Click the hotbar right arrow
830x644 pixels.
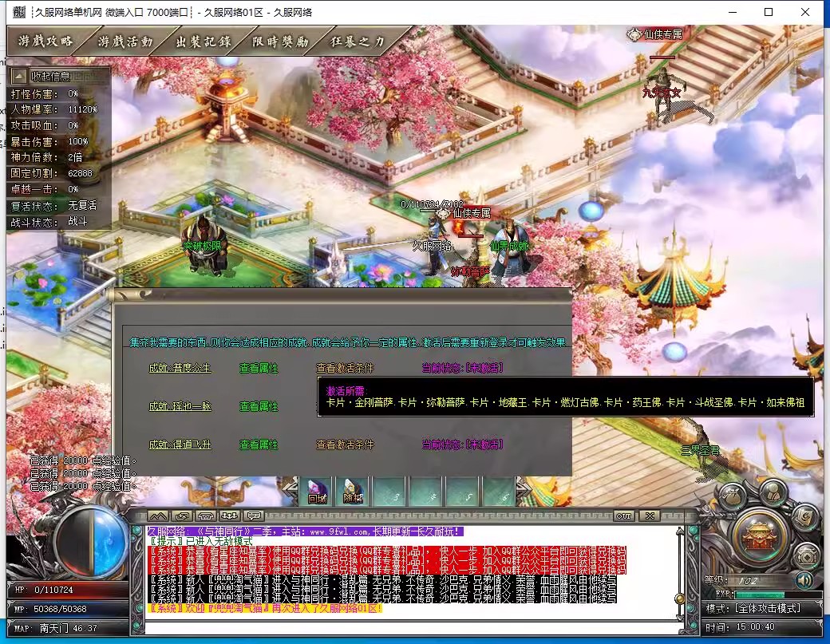[x=524, y=488]
